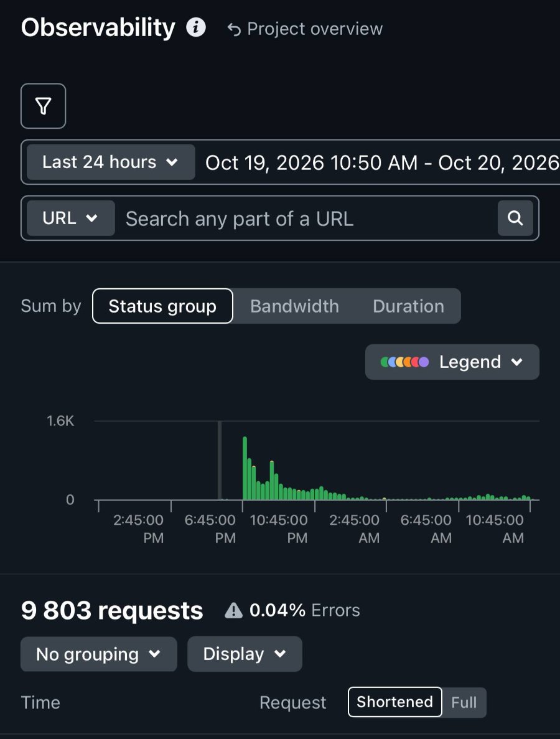Click the 6:45:00 PM axis label
The width and height of the screenshot is (560, 739).
click(210, 529)
